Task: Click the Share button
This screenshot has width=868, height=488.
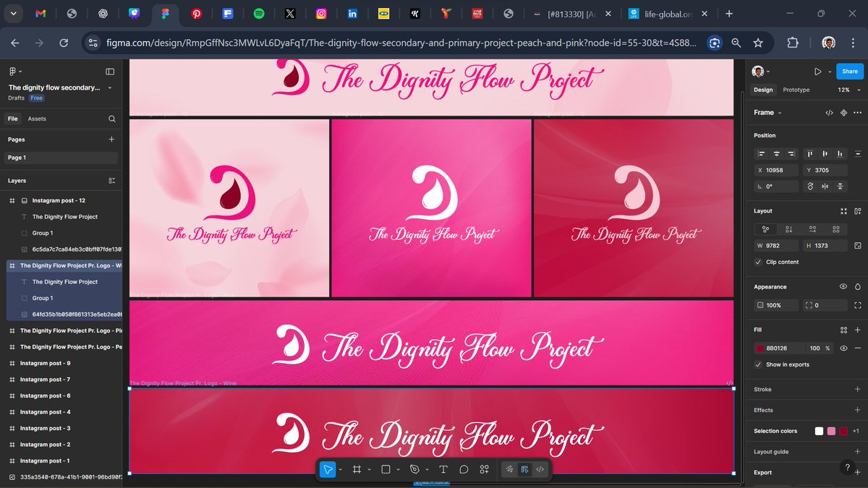Action: click(850, 72)
